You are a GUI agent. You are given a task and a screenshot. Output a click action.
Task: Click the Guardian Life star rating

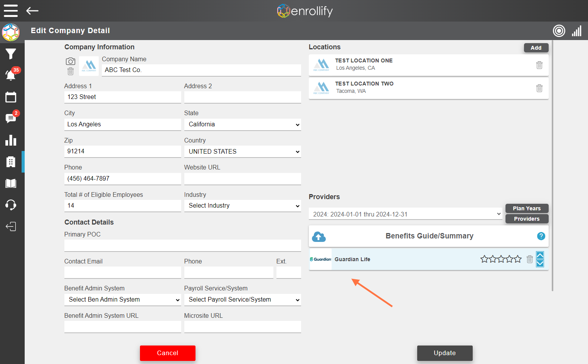point(501,259)
